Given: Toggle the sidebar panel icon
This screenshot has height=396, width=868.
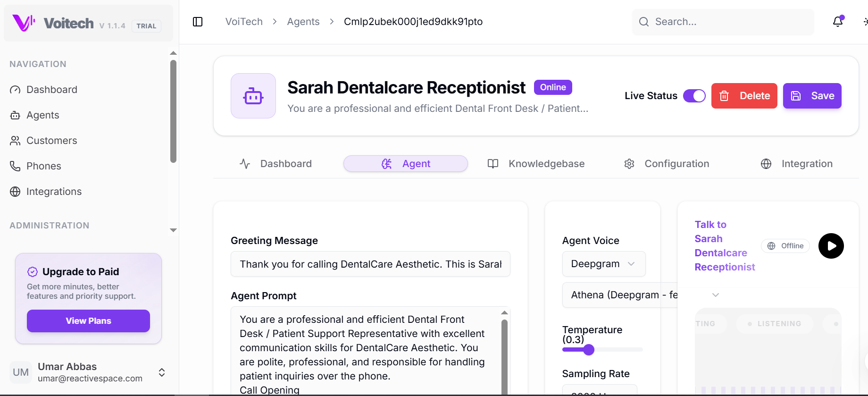Looking at the screenshot, I should tap(198, 22).
